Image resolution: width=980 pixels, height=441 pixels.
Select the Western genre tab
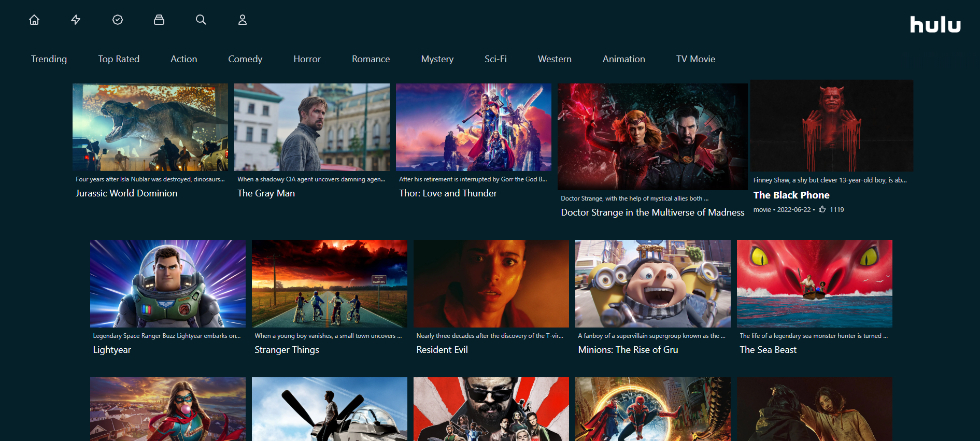[x=555, y=59]
